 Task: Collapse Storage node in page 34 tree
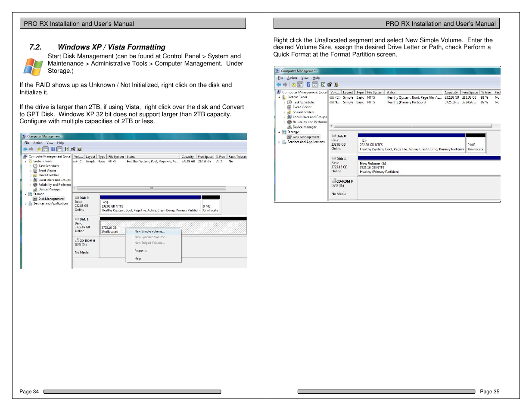coord(25,194)
